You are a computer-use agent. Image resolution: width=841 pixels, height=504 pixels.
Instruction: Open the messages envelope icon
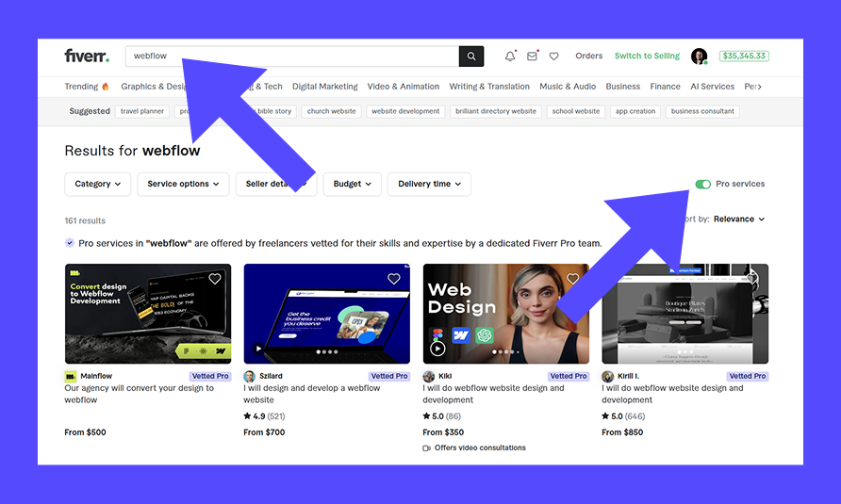tap(532, 56)
